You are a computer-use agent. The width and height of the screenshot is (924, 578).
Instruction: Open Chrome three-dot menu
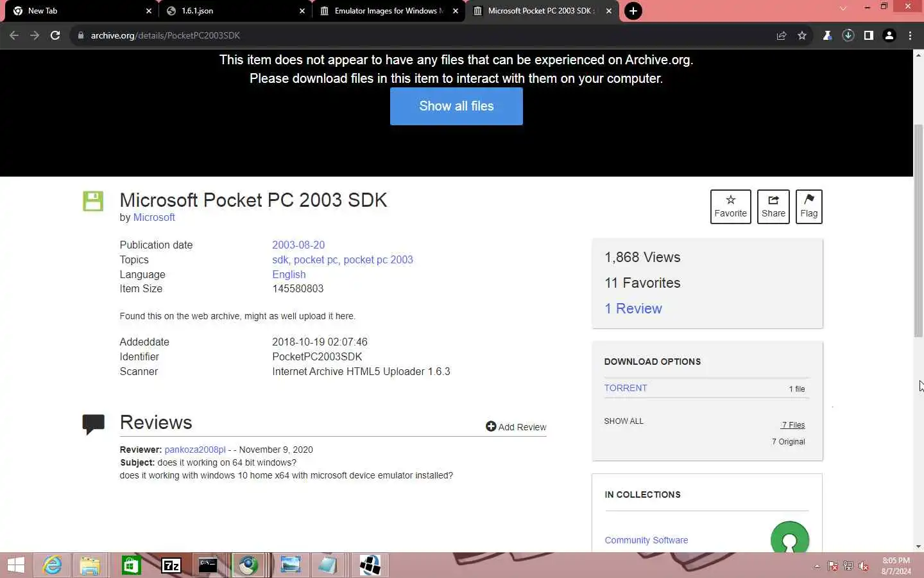coord(910,35)
